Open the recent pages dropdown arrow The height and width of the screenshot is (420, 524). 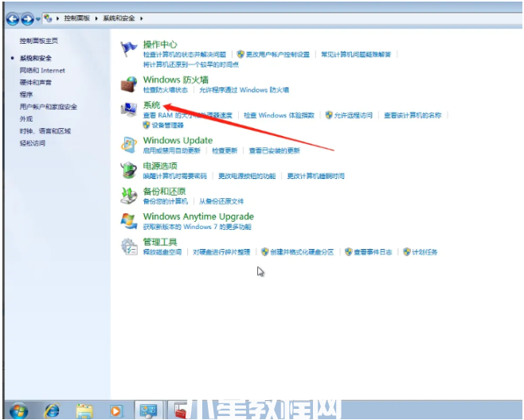pyautogui.click(x=38, y=19)
